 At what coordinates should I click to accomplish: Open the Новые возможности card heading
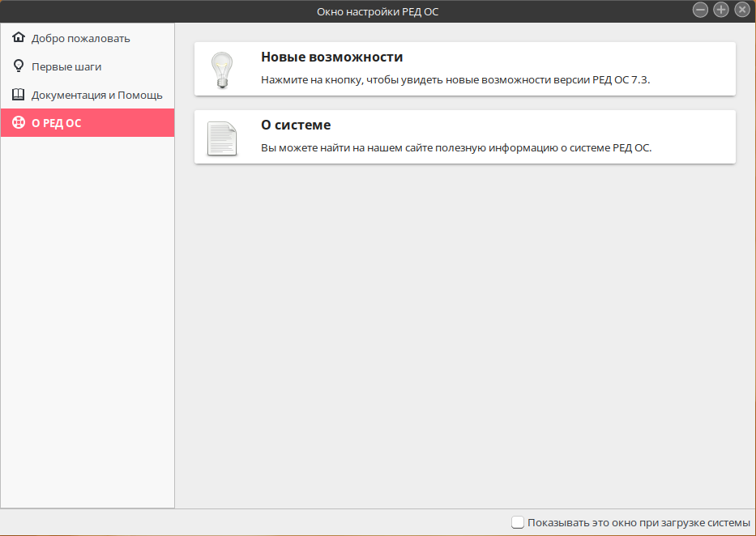point(331,57)
